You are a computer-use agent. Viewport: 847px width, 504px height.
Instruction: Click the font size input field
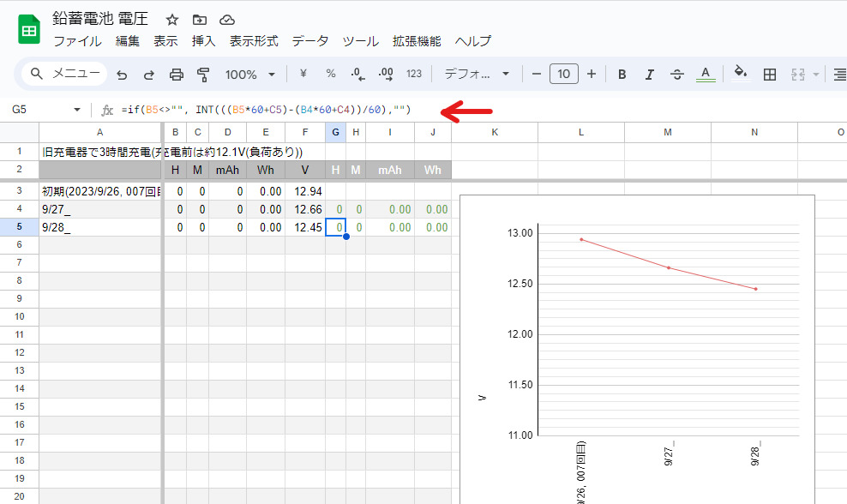pos(563,75)
